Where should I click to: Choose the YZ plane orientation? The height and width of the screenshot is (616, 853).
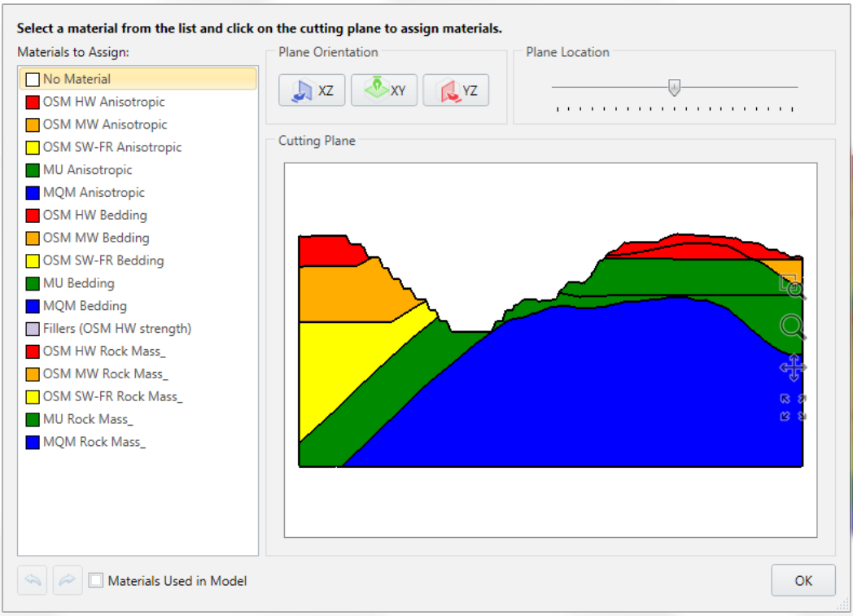point(456,90)
